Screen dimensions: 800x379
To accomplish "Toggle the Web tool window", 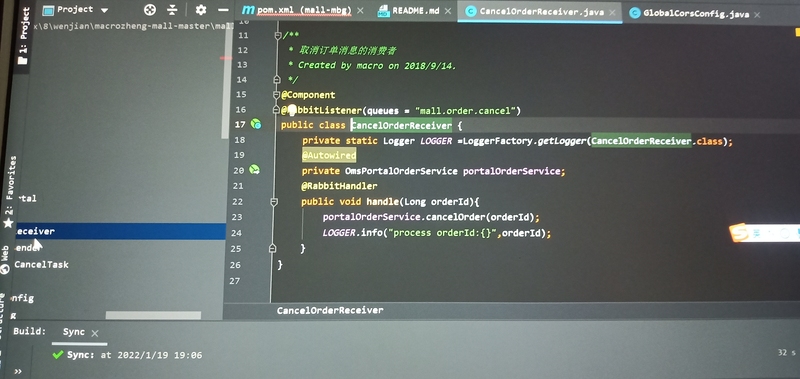I will [x=5, y=259].
